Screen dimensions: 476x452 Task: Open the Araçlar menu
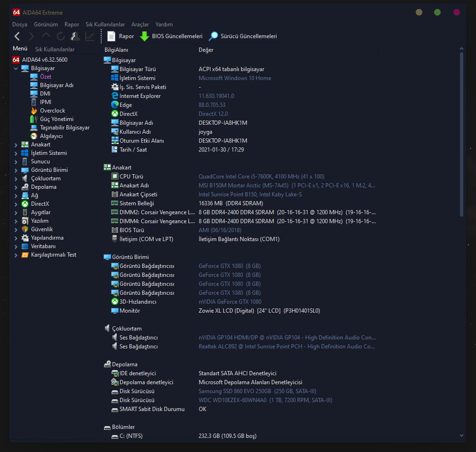(140, 24)
